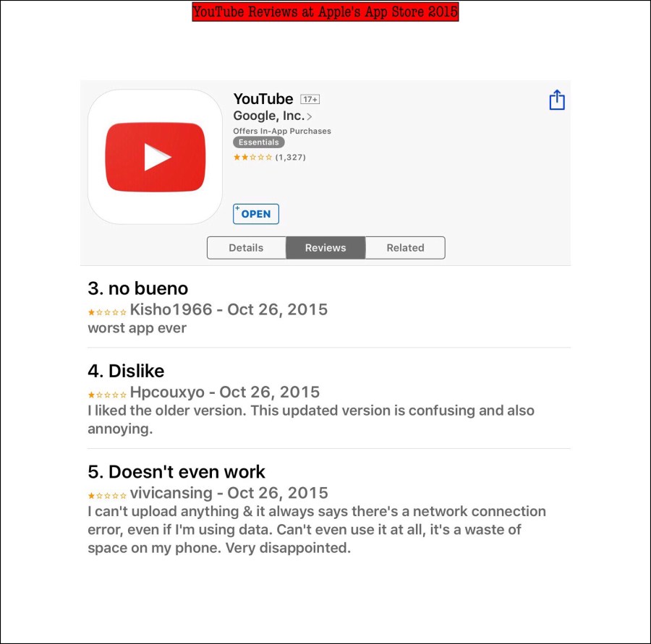The image size is (651, 644).
Task: Open the YouTube app with OPEN button
Action: coord(256,214)
